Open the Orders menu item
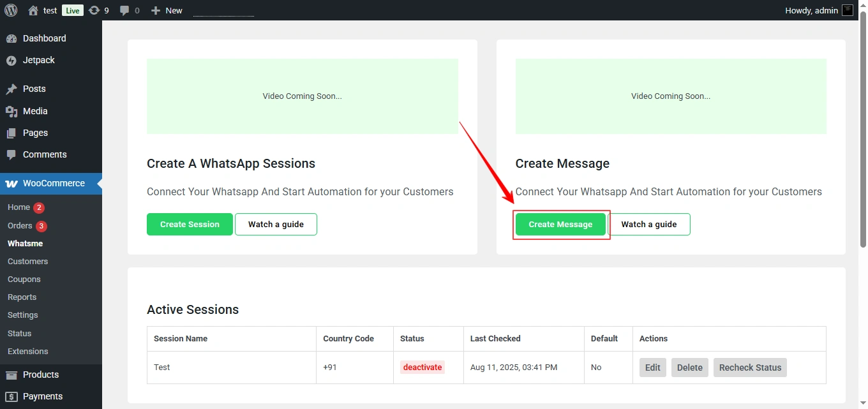Image resolution: width=868 pixels, height=409 pixels. pos(19,225)
